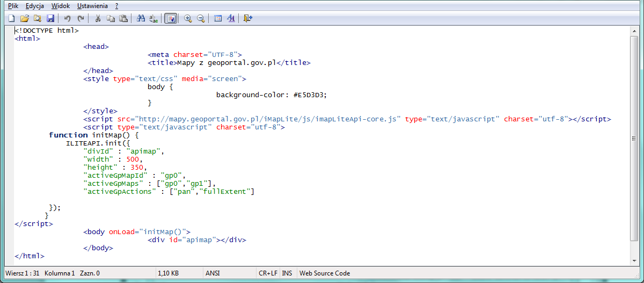Zoom in with the magnifier plus icon

[x=188, y=18]
